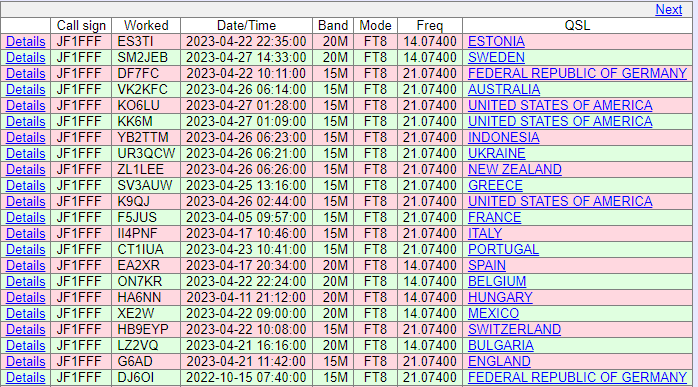Click the INDONESIA QSL link
Screen dimensions: 698x387
(503, 138)
